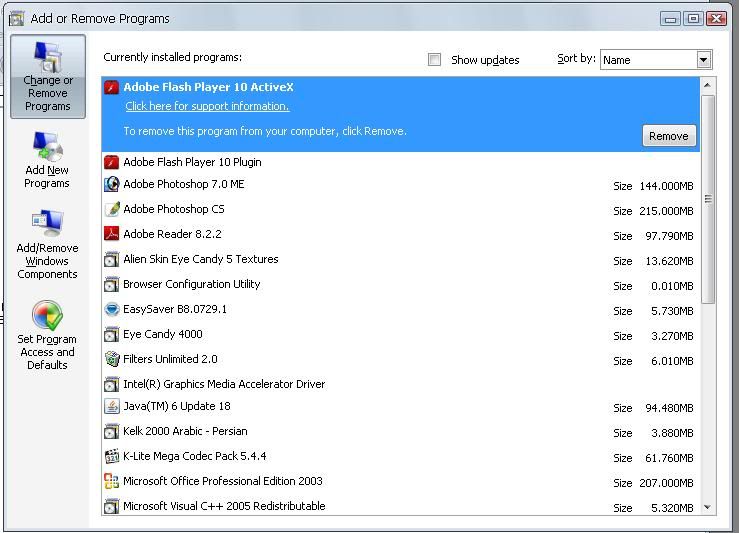Click the Java(TM) 6 Update 18 icon
The height and width of the screenshot is (533, 739).
112,407
